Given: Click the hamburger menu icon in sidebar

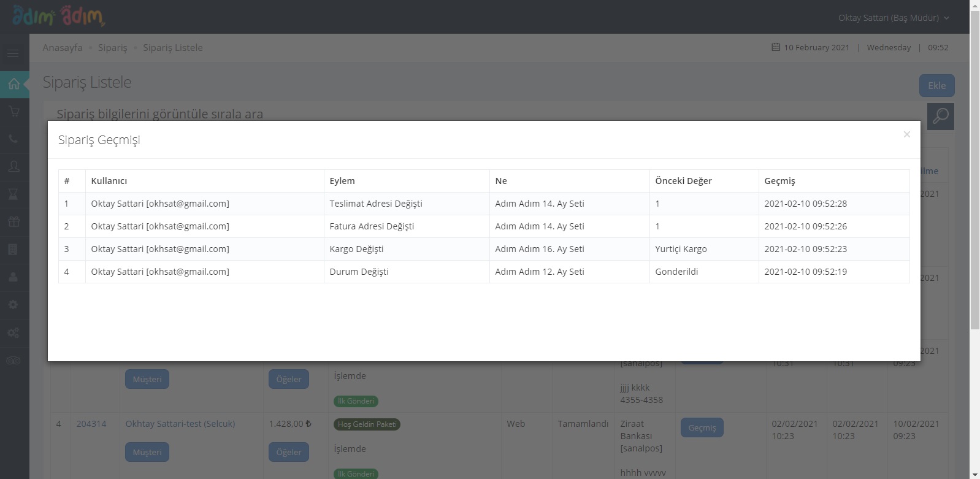Looking at the screenshot, I should (x=13, y=53).
